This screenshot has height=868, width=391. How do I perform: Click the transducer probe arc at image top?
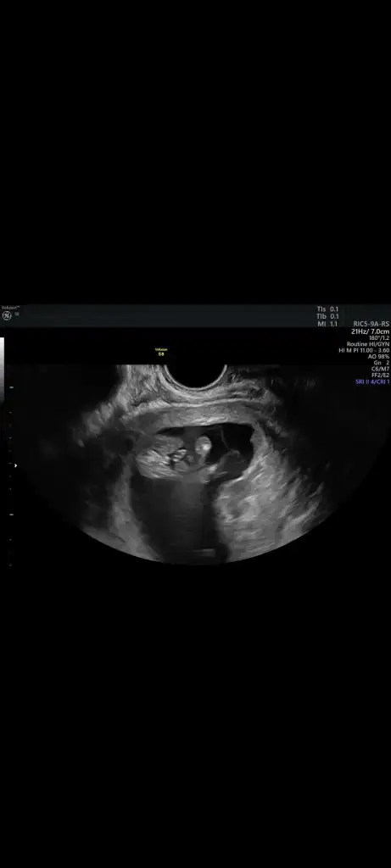point(195,377)
